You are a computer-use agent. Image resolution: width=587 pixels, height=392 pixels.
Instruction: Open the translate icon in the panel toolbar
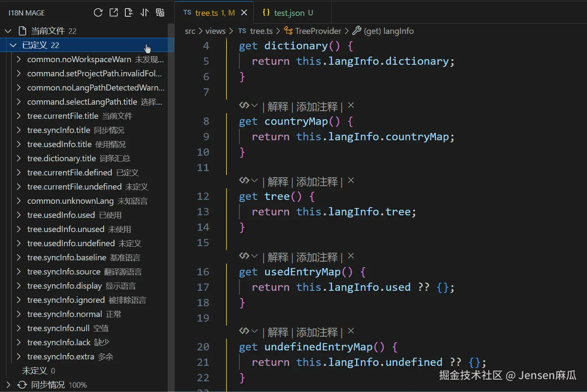(160, 12)
